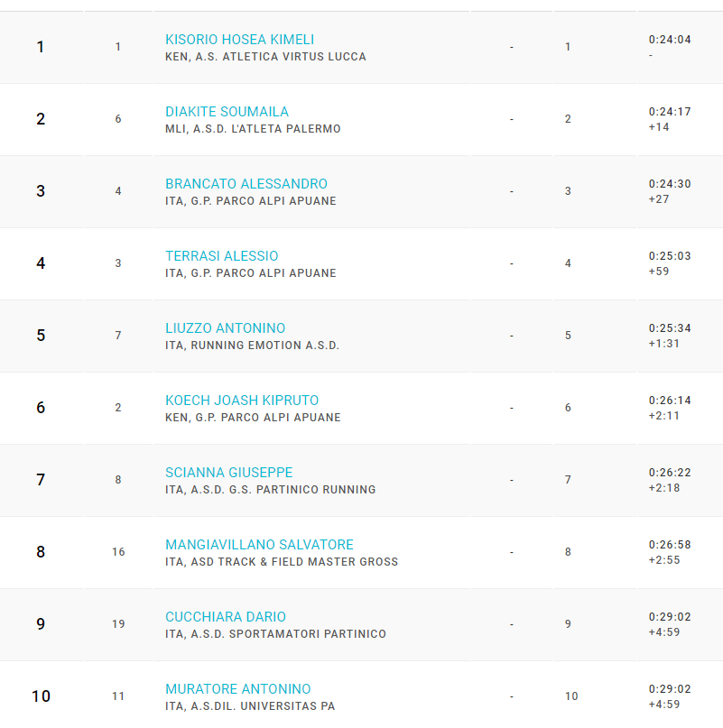
Task: Open MURATORE ANTONINO athlete page
Action: [238, 689]
